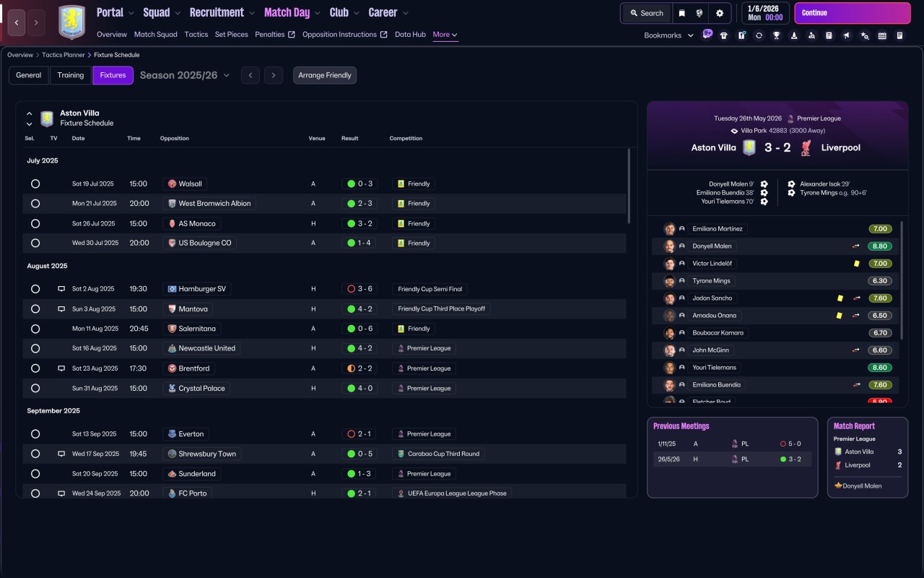The height and width of the screenshot is (578, 924).
Task: Open settings via the gear icon
Action: point(720,13)
